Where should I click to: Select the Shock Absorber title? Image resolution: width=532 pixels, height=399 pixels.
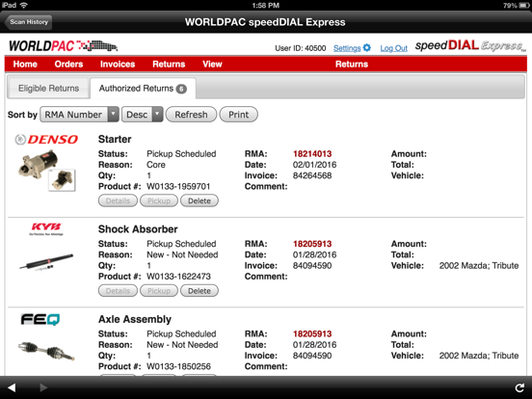[138, 229]
